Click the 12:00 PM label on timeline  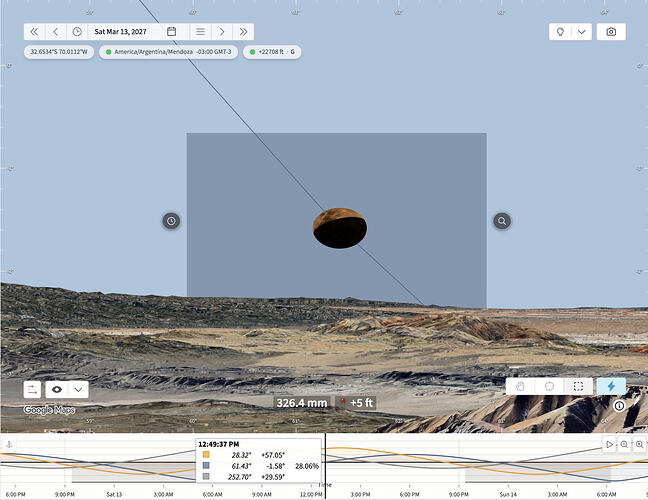click(311, 494)
